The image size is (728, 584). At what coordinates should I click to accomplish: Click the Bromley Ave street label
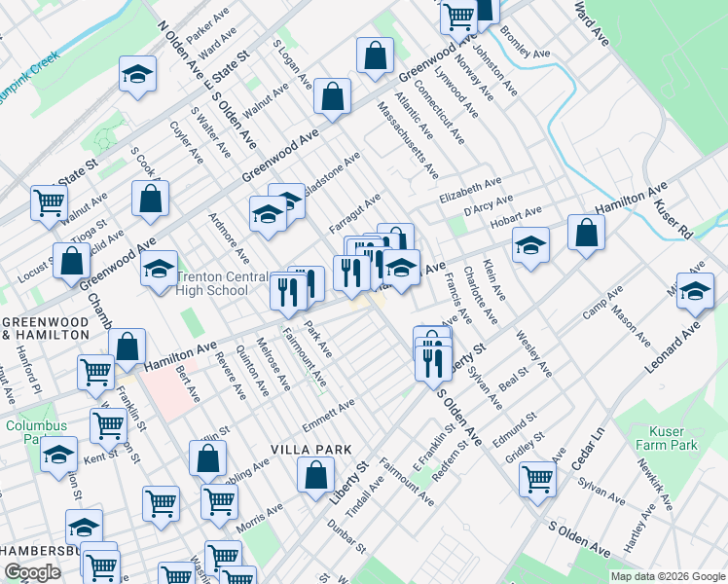(525, 42)
